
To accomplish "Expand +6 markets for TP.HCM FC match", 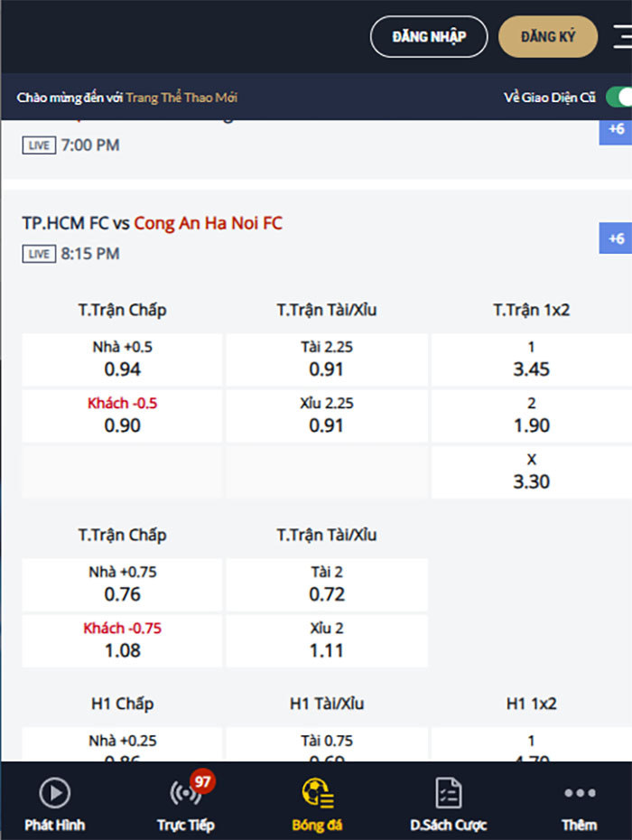I will point(616,238).
